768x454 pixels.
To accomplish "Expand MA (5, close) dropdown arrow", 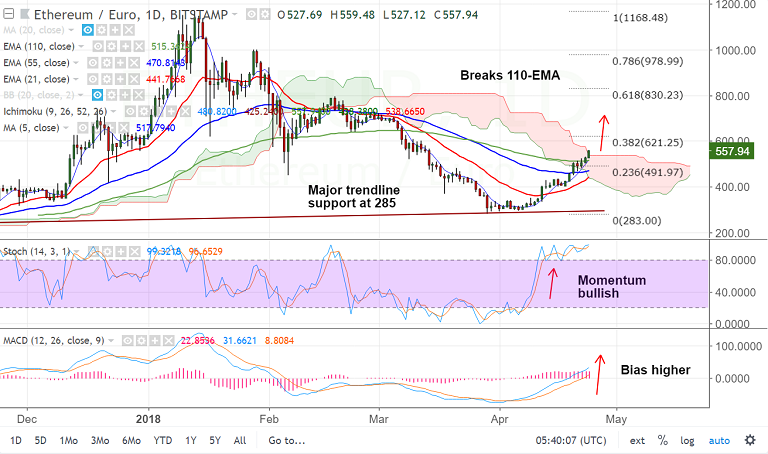I will tap(66, 128).
